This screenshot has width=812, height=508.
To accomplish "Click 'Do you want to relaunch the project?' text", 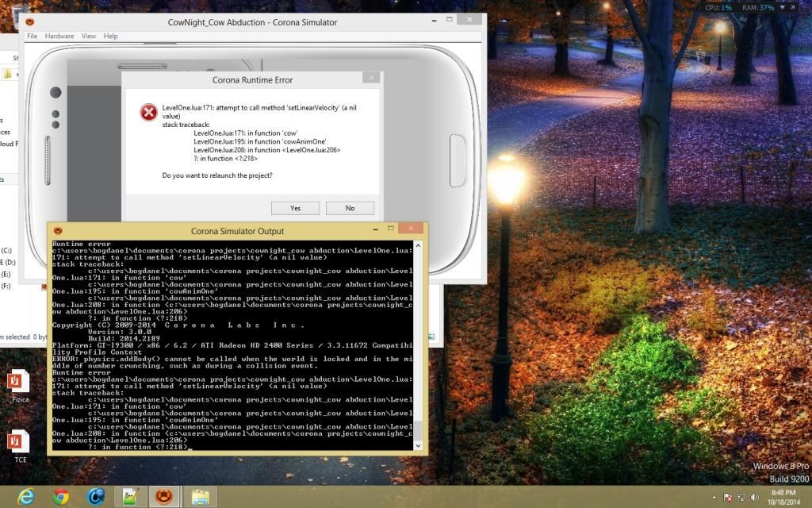I will 217,175.
